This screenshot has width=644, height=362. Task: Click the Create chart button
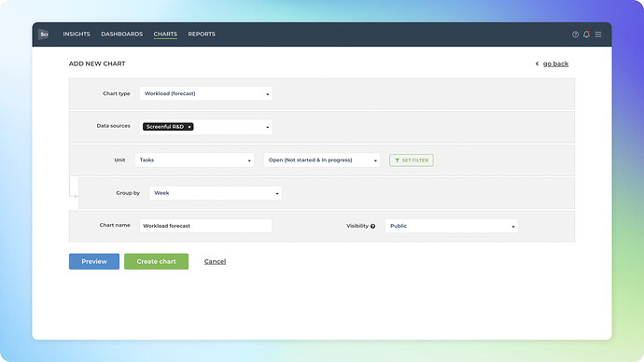coord(157,261)
